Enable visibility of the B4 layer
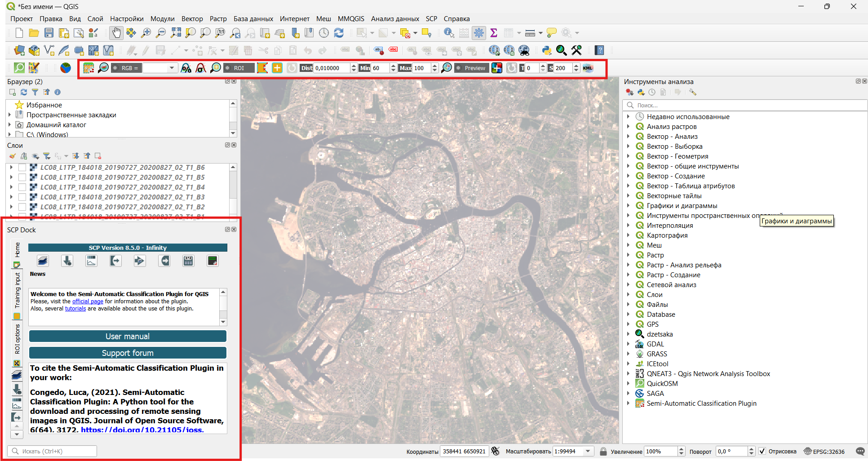 [x=22, y=187]
